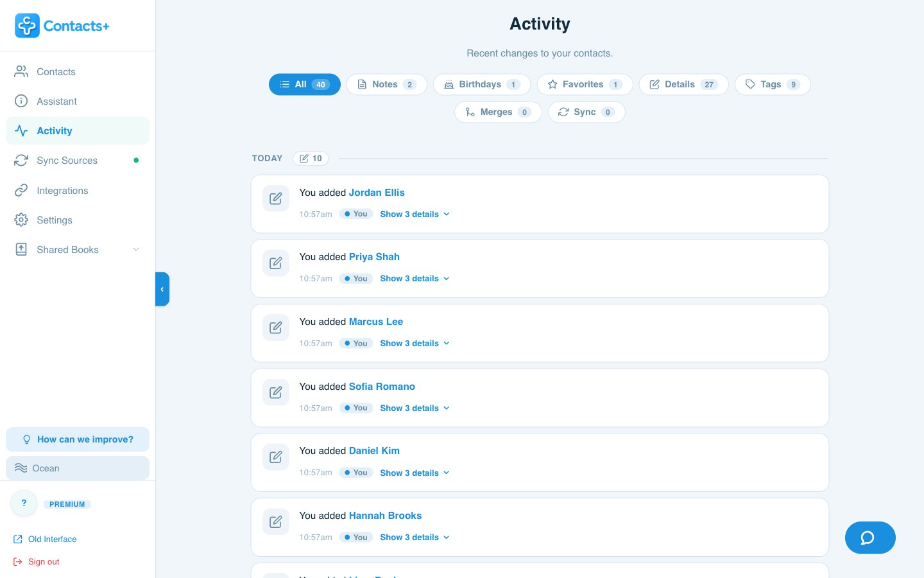
Task: Click the Contacts+ logo icon
Action: click(x=27, y=26)
